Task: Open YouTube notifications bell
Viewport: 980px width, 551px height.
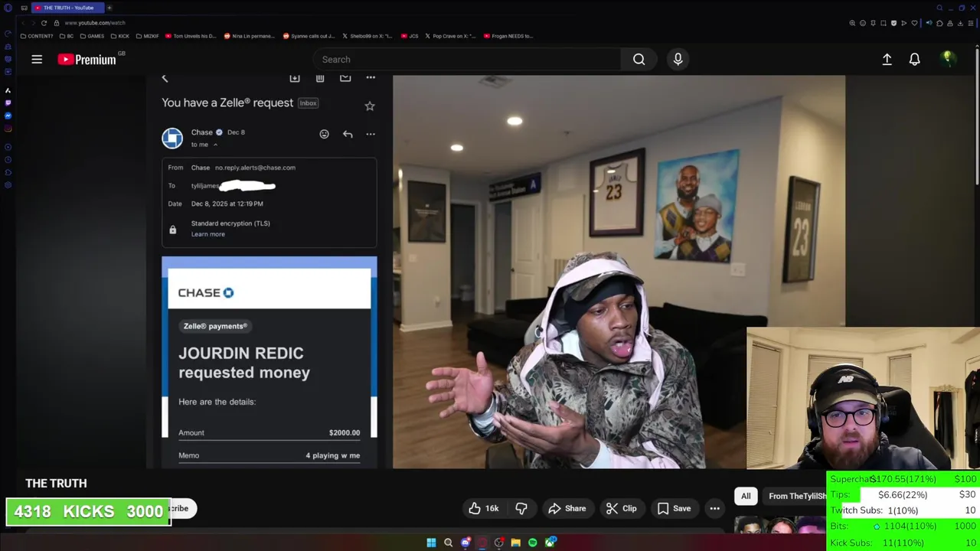Action: [x=914, y=59]
